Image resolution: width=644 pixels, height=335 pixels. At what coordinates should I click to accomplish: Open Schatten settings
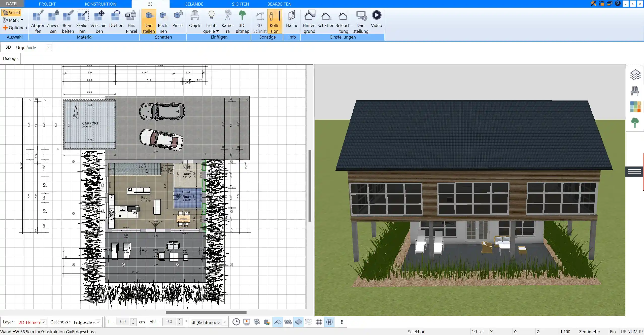click(x=326, y=19)
